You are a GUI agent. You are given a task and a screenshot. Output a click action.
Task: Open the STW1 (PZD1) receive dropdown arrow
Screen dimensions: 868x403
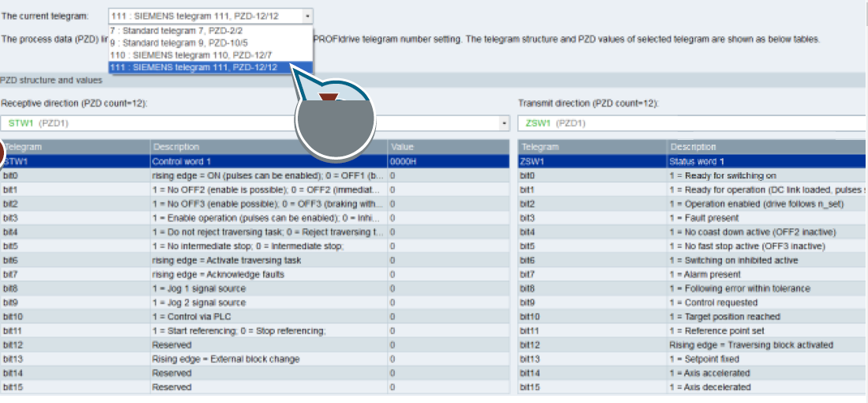(505, 123)
